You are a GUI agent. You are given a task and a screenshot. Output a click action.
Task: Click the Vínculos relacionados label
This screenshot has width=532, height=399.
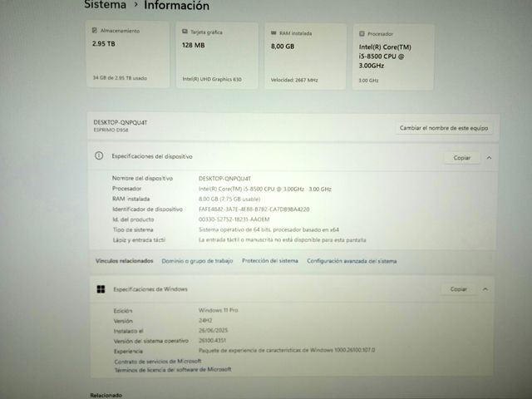pos(124,261)
